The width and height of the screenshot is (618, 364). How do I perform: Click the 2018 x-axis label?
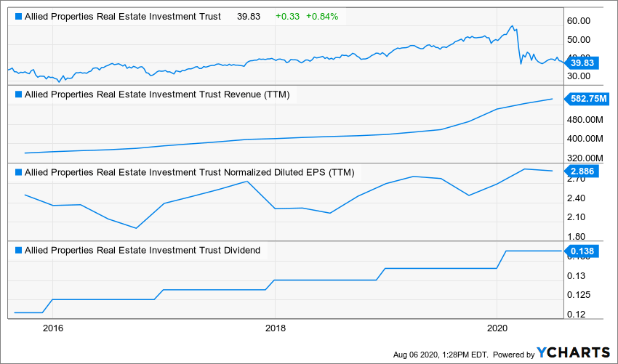(275, 328)
